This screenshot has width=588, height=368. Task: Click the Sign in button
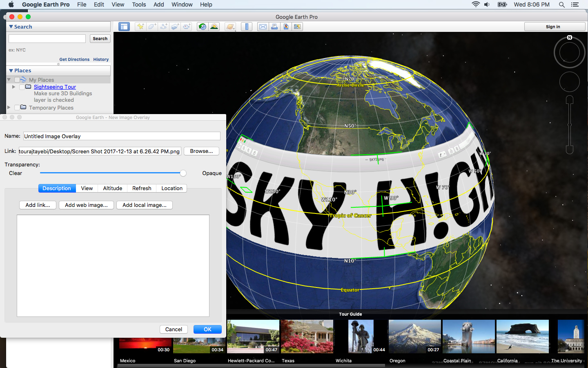click(555, 27)
